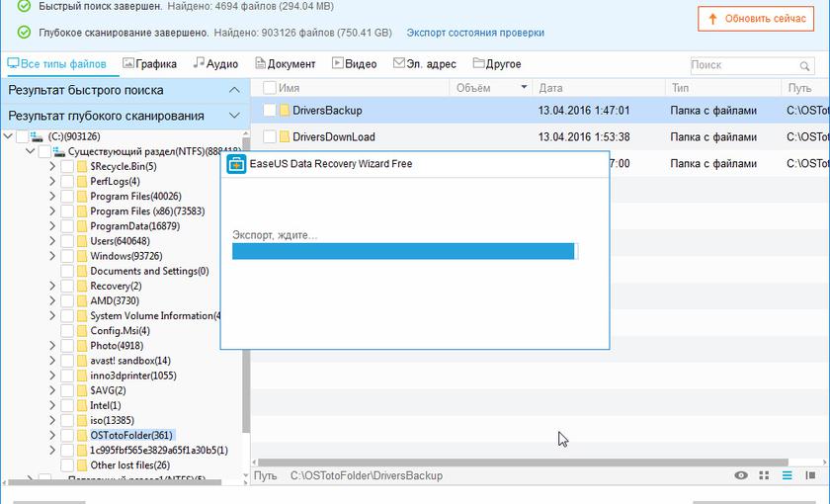Click the export progress bar
The height and width of the screenshot is (504, 830).
pos(405,251)
